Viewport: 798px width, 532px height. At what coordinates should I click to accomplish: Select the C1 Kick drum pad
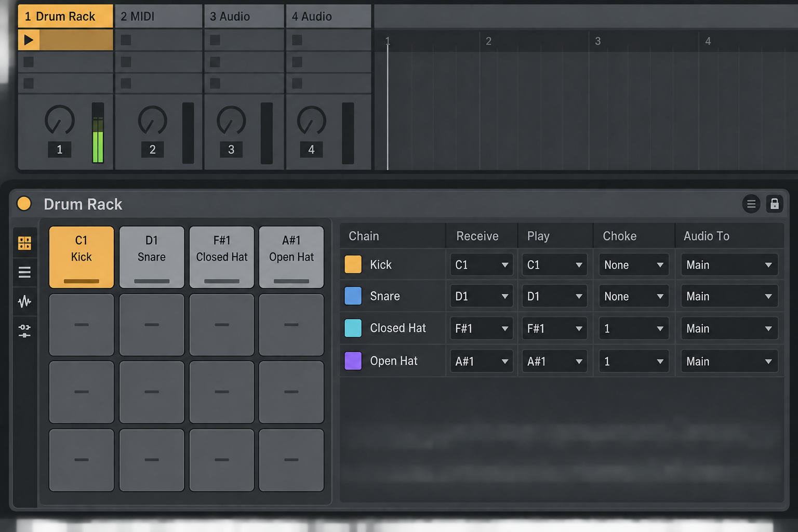(82, 257)
